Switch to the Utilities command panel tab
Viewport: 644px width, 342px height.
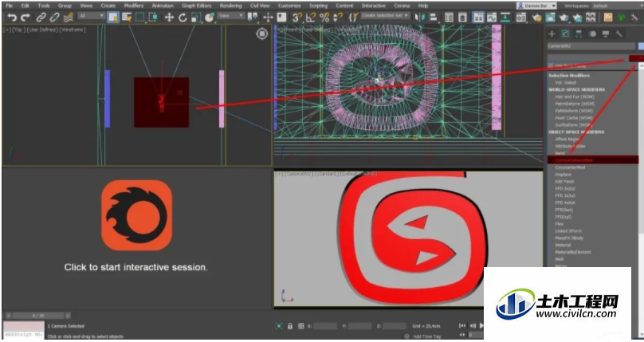619,33
